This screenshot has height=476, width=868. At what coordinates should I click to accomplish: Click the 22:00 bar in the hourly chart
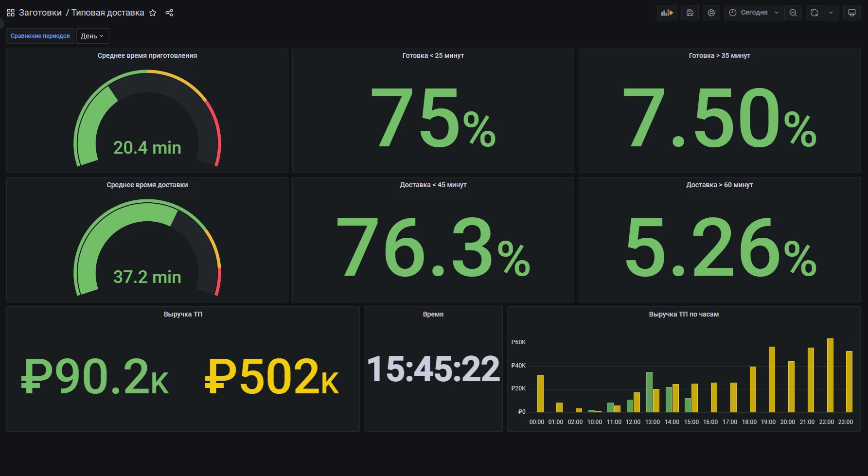(830, 375)
